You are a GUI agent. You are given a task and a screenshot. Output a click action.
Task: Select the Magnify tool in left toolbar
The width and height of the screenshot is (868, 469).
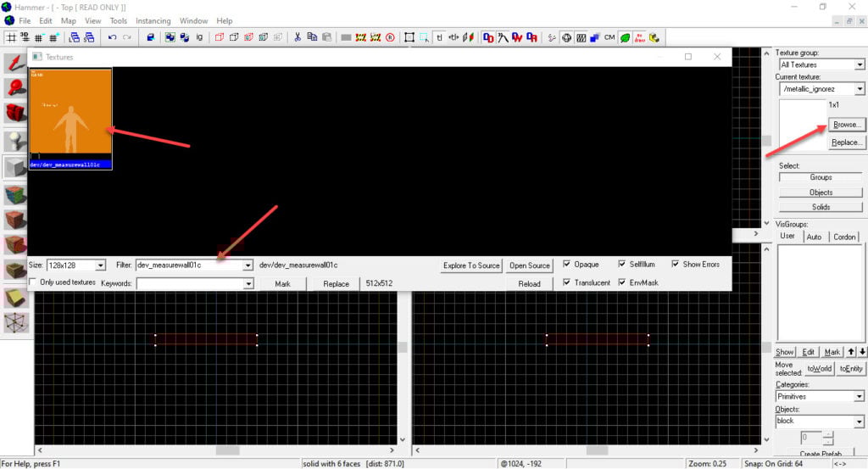click(15, 88)
